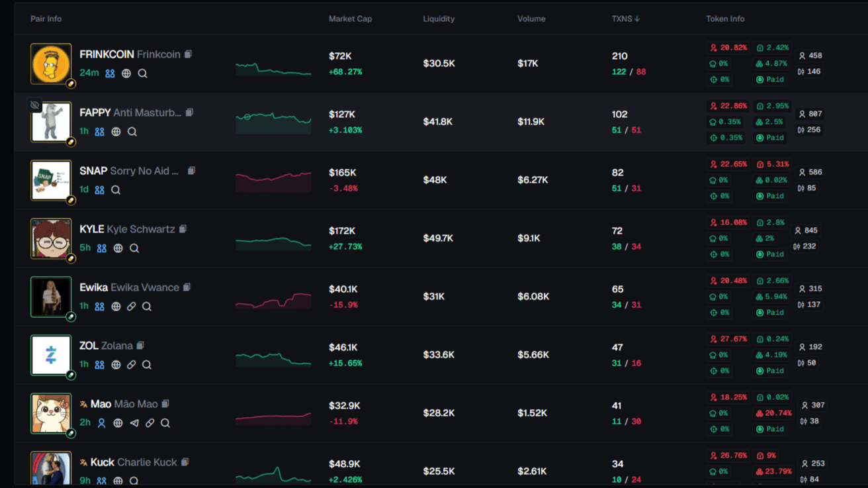868x488 pixels.
Task: Search FAPPY with magnifier icon
Action: [x=132, y=132]
